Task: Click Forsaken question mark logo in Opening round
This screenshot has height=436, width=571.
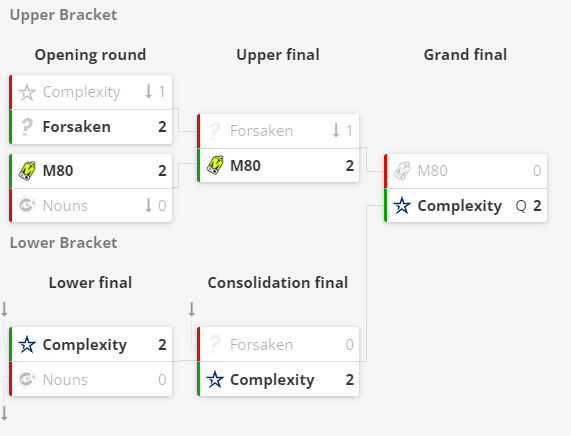Action: click(27, 127)
